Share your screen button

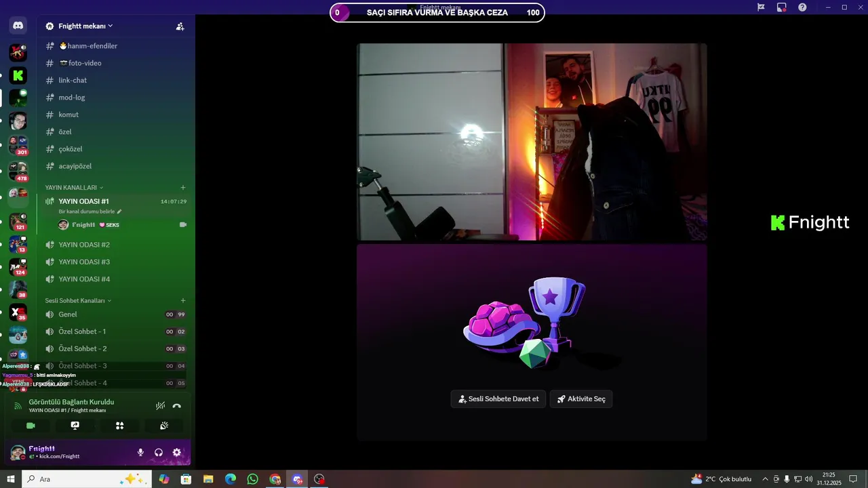75,426
